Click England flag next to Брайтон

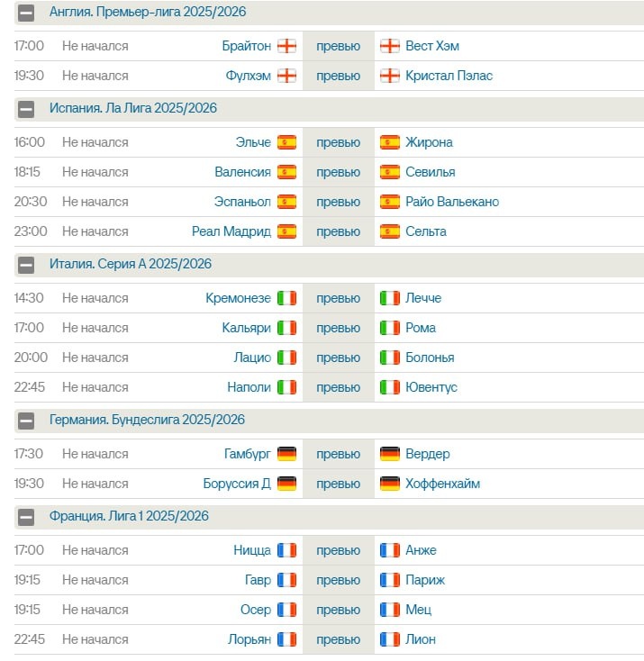point(286,46)
